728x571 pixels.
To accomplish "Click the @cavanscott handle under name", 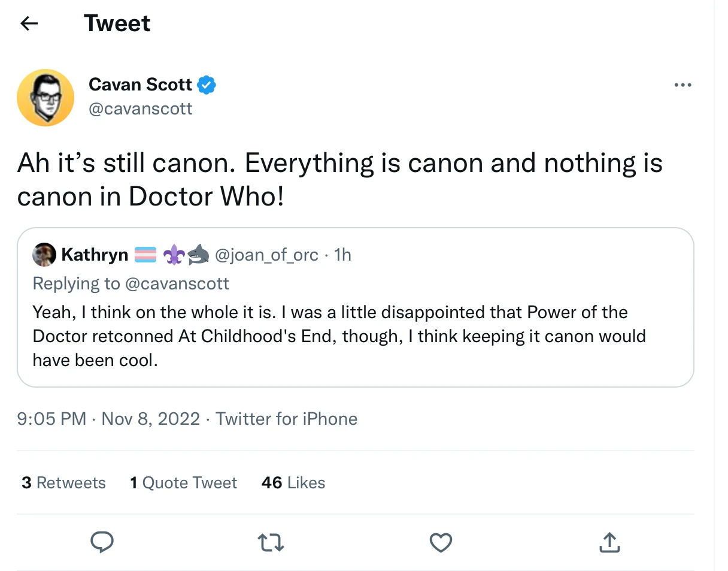I will (141, 108).
